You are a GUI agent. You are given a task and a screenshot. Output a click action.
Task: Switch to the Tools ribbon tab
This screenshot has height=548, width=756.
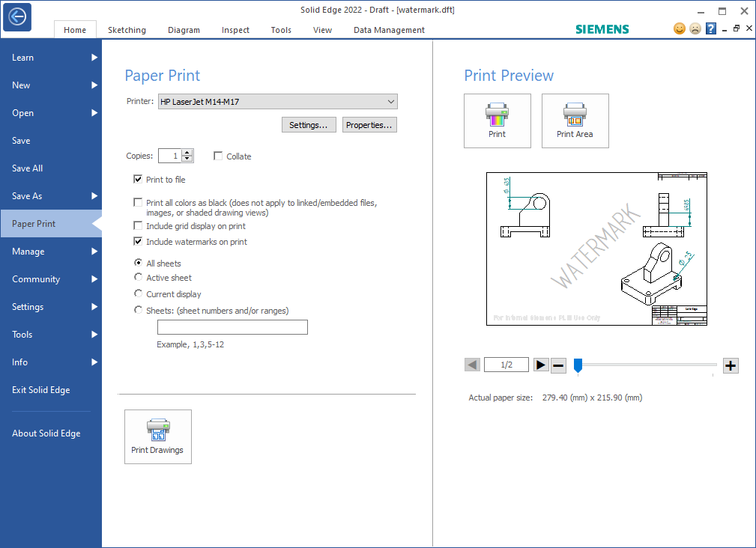[x=281, y=30]
